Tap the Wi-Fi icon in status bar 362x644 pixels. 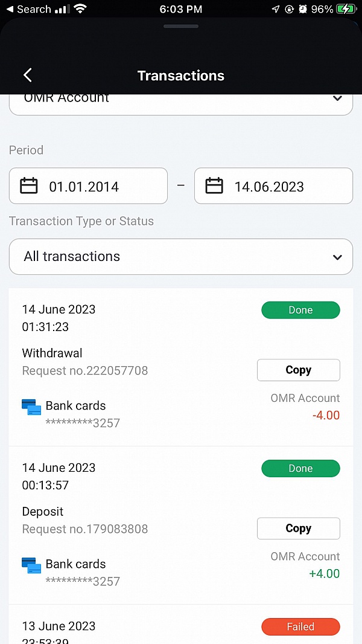pyautogui.click(x=80, y=9)
